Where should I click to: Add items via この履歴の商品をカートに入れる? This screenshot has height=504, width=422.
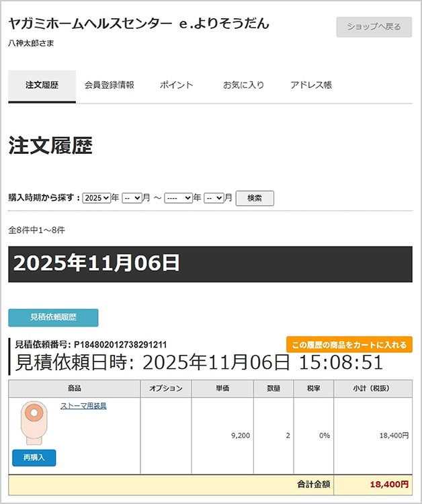click(x=349, y=345)
